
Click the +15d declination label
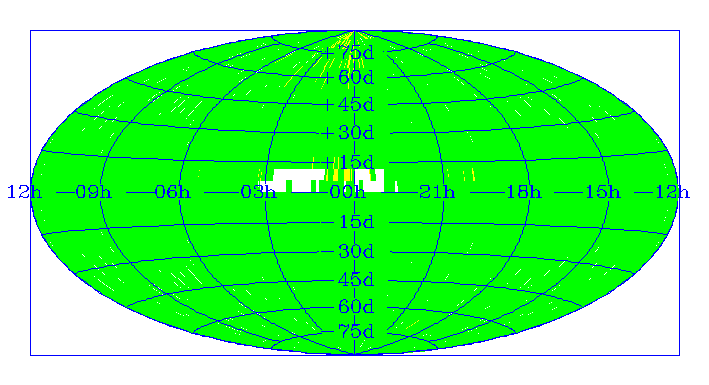tap(348, 162)
